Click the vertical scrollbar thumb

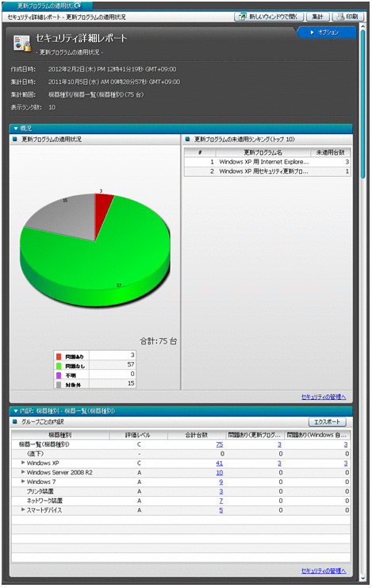pos(362,103)
